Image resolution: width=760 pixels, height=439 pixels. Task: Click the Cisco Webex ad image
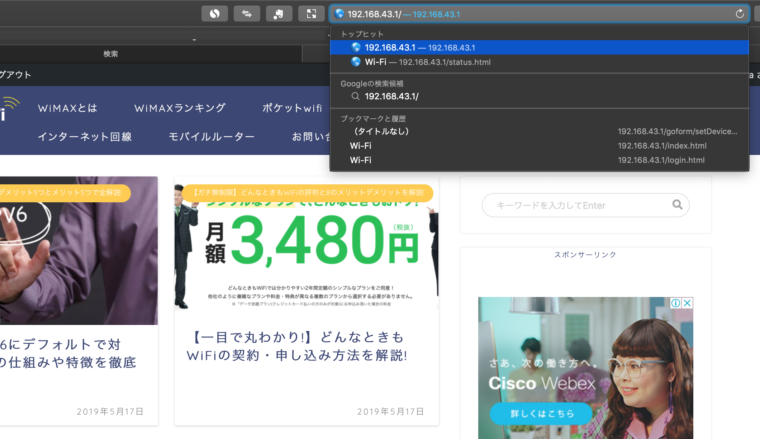[x=586, y=368]
